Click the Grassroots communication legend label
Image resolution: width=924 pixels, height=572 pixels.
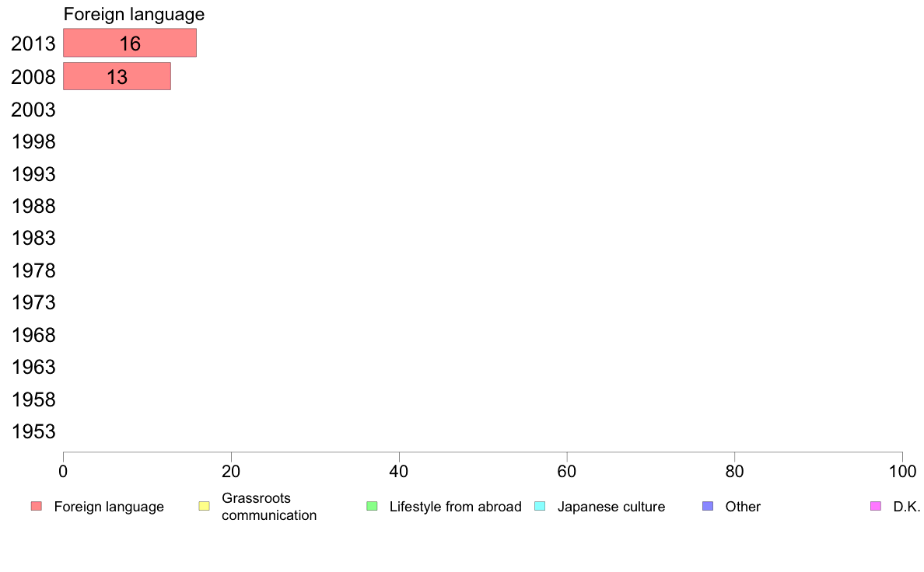tap(269, 507)
